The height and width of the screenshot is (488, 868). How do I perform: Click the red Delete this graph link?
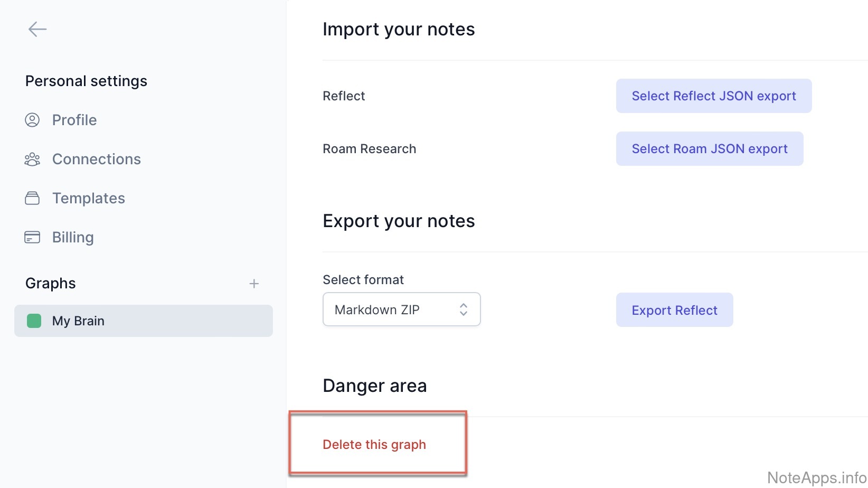[374, 445]
